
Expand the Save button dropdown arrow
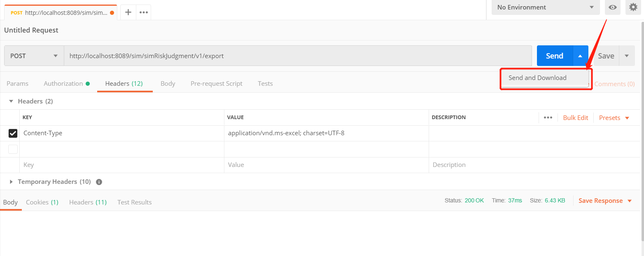pos(627,56)
